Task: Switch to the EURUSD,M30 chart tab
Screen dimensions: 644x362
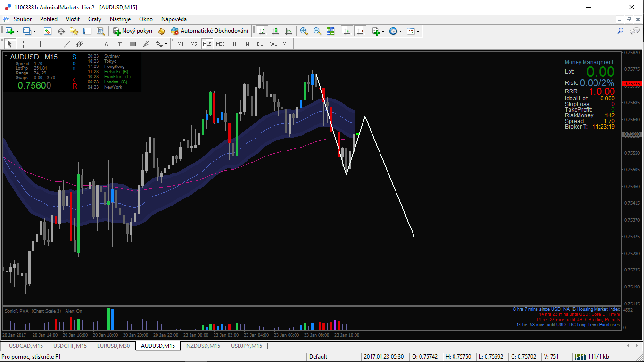Action: pos(113,346)
